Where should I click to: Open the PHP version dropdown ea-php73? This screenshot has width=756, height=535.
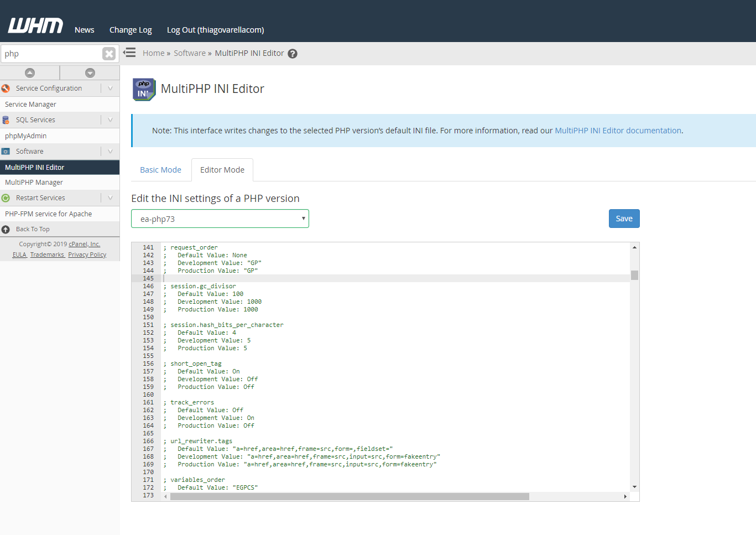[220, 219]
